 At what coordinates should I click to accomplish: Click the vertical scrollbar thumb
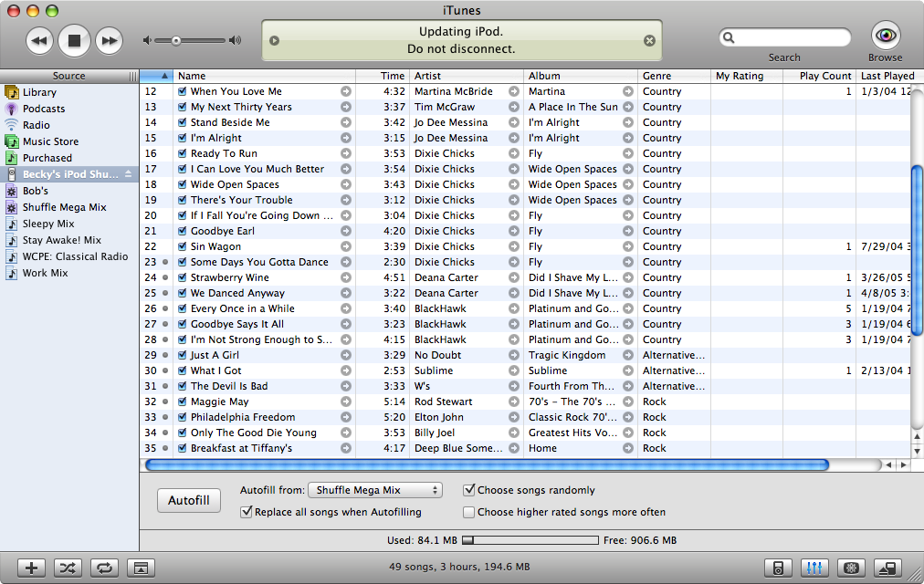coord(917,251)
